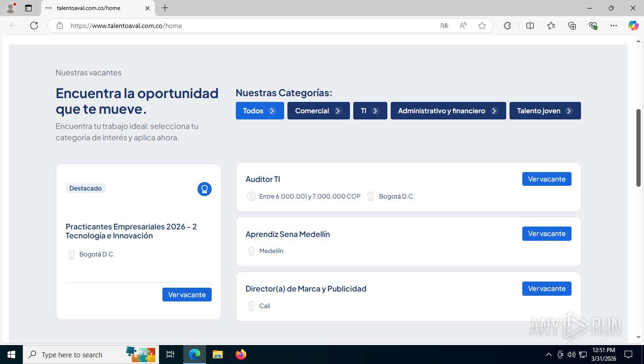Show hidden tray icons chevron

click(x=548, y=355)
